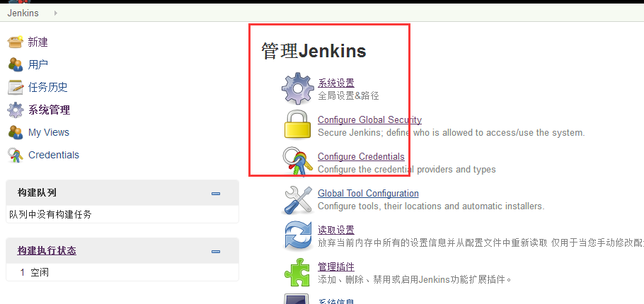This screenshot has height=304, width=644.
Task: Click the 读取设置 link
Action: coord(336,230)
